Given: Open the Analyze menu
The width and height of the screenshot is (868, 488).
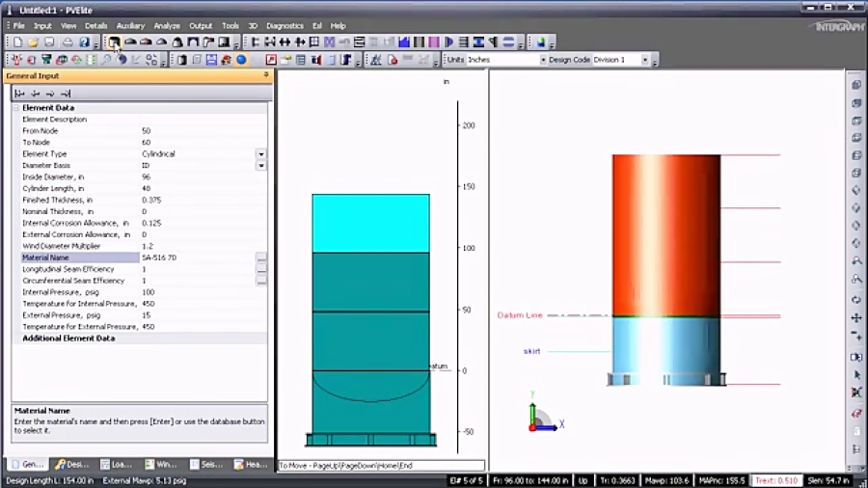Looking at the screenshot, I should [x=166, y=26].
